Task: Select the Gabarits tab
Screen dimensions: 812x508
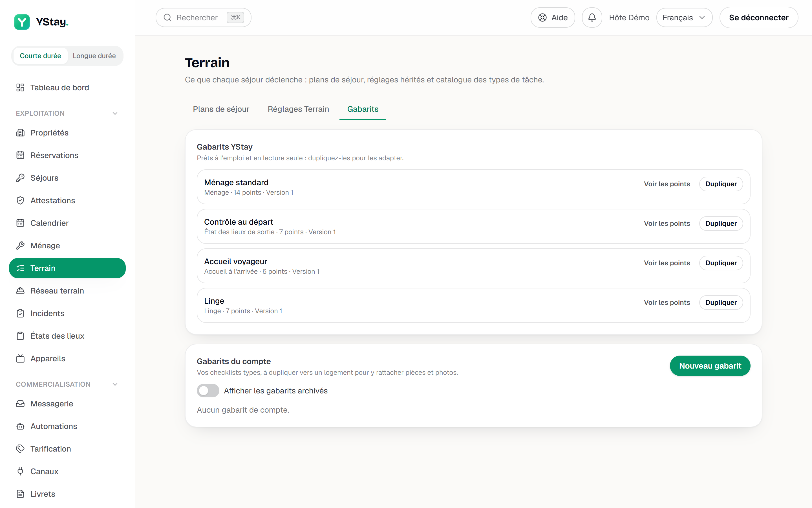Action: [363, 109]
